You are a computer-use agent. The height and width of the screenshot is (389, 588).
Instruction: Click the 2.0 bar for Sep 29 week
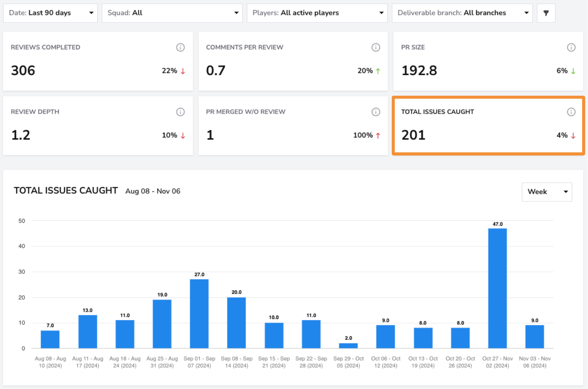(x=348, y=346)
